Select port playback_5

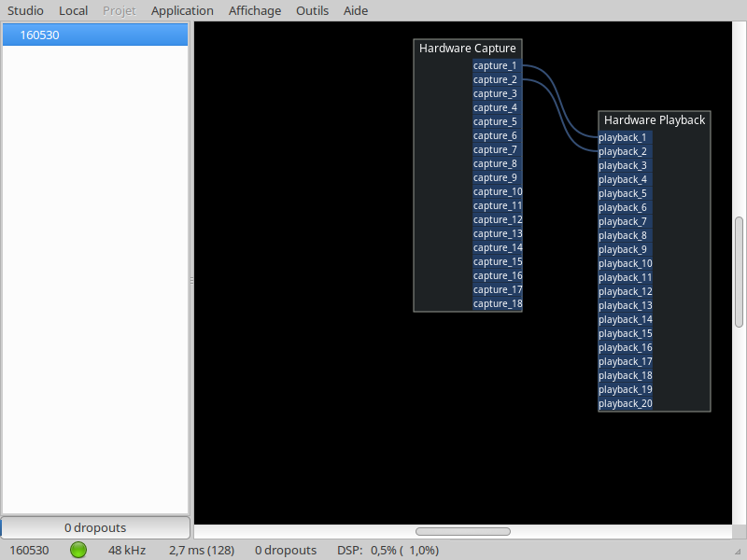[625, 194]
